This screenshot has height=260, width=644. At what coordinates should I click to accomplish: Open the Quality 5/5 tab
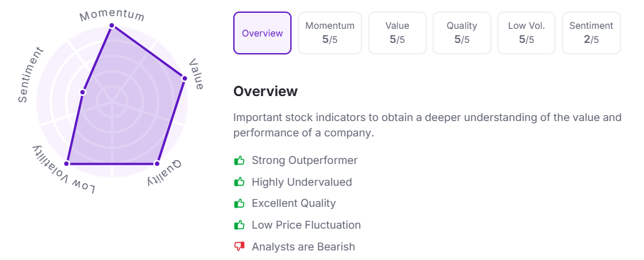click(462, 33)
